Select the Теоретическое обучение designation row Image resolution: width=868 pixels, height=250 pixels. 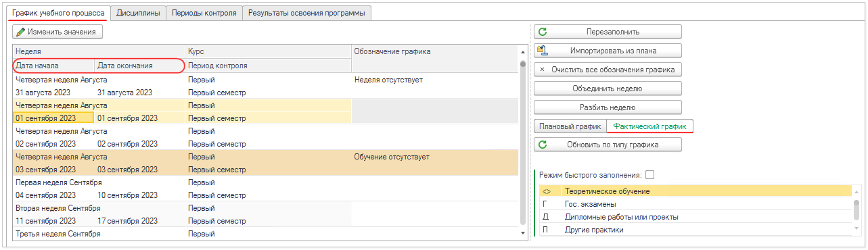[695, 191]
